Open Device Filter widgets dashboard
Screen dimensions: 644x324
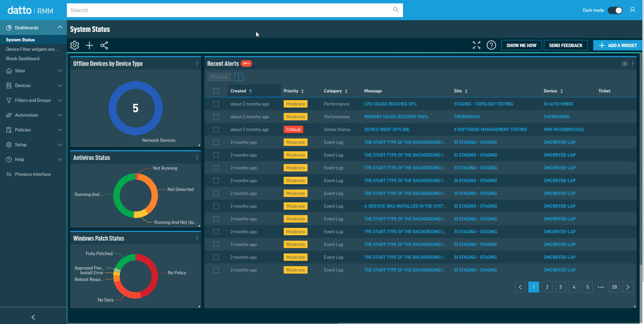(x=33, y=49)
